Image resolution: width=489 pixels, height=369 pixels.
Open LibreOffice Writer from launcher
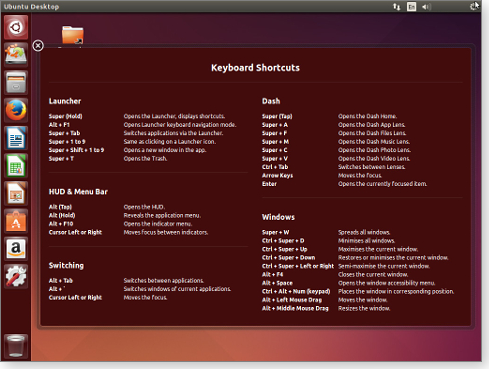[16, 138]
